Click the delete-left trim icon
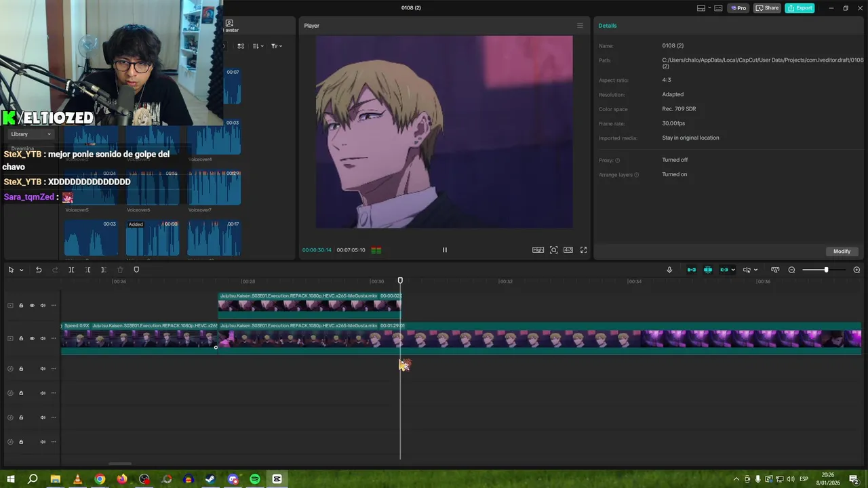Viewport: 868px width, 488px height. [x=87, y=270]
